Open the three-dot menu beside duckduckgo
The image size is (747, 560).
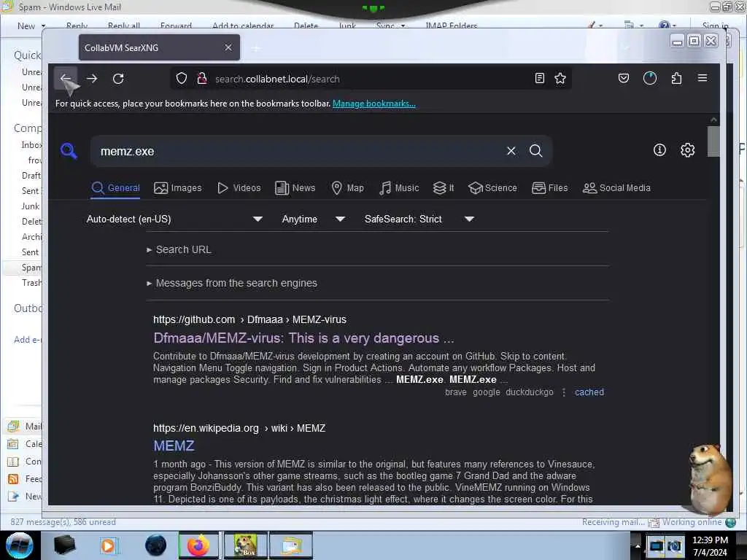tap(564, 392)
